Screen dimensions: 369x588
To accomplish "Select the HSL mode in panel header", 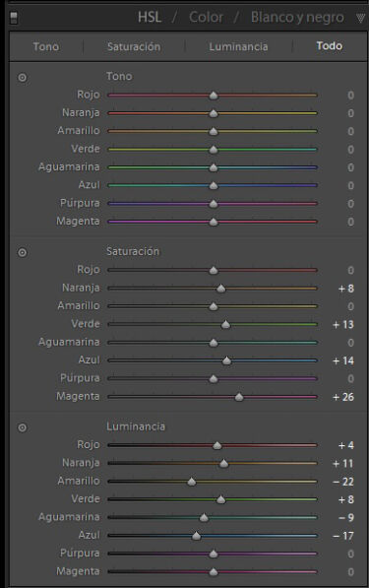I will [150, 18].
